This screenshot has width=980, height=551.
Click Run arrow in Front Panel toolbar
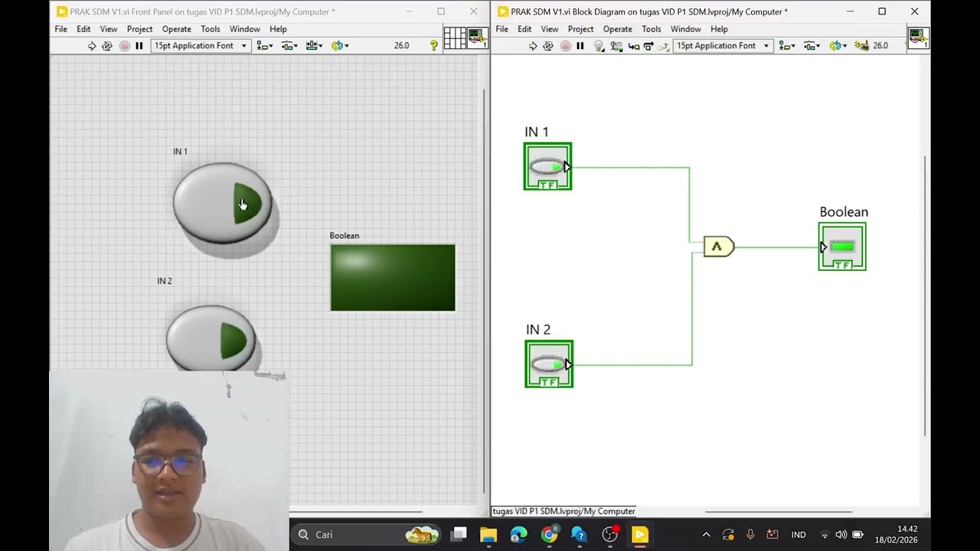92,46
